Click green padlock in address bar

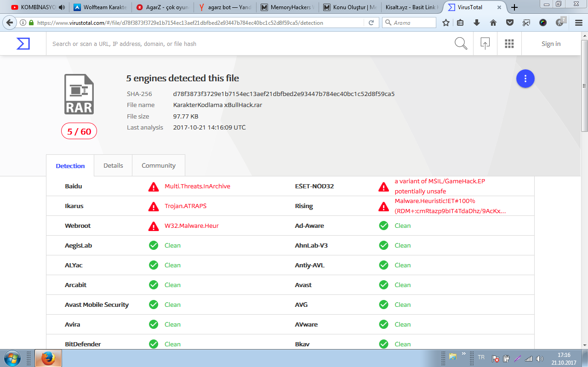(31, 23)
